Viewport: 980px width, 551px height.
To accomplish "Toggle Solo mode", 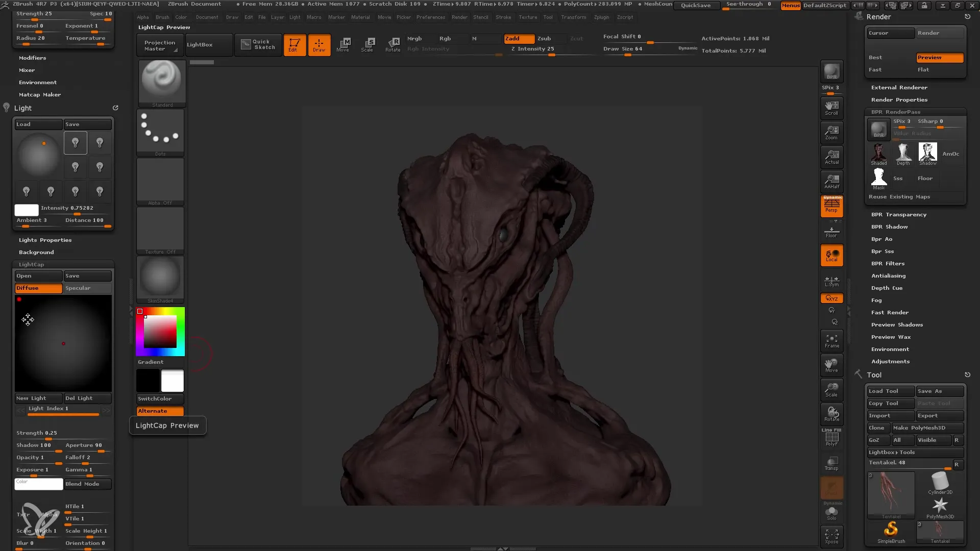I will tap(831, 512).
